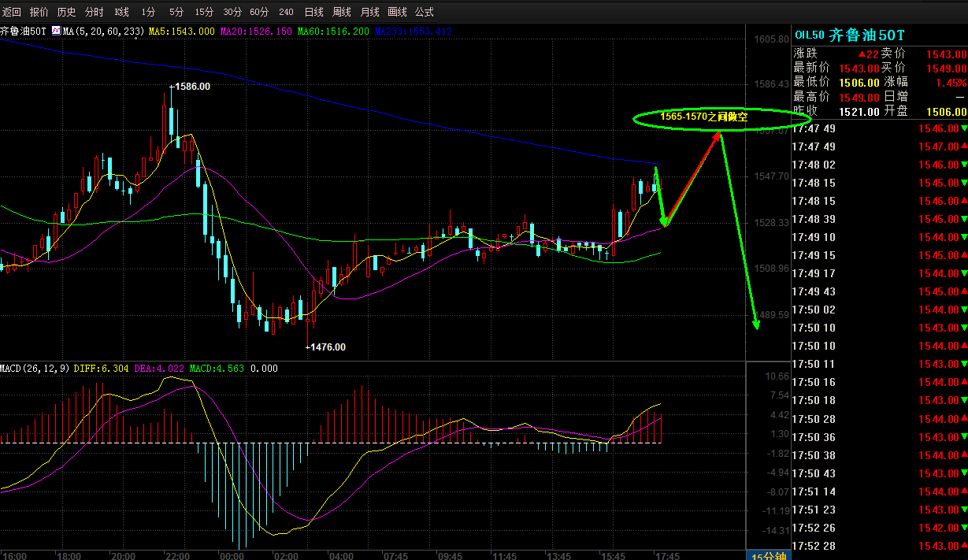Viewport: 968px width, 560px height.
Task: Click the red upward arrow on chart
Action: click(x=693, y=178)
